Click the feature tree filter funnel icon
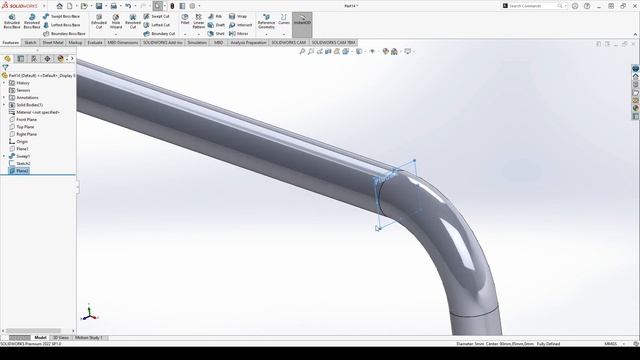 click(5, 67)
